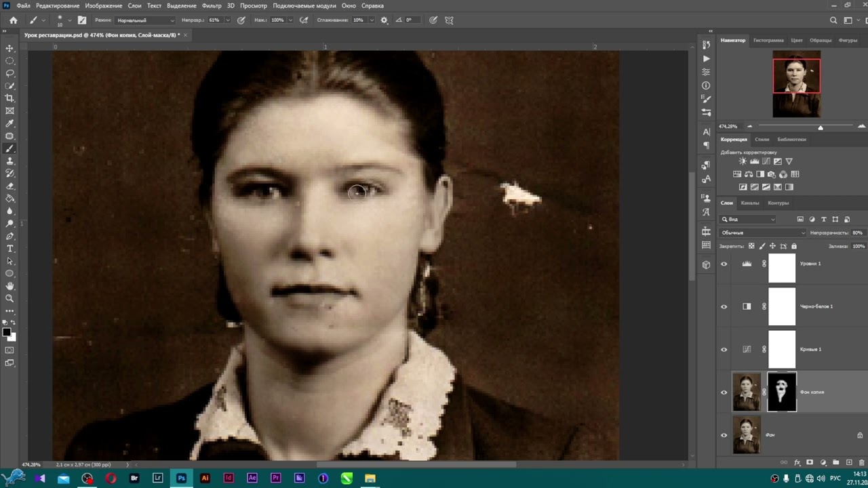Switch to the Контуры tab
868x488 pixels.
(778, 203)
